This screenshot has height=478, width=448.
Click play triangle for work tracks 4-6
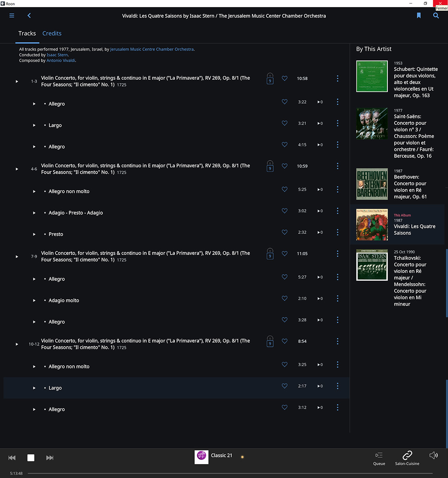(x=17, y=169)
